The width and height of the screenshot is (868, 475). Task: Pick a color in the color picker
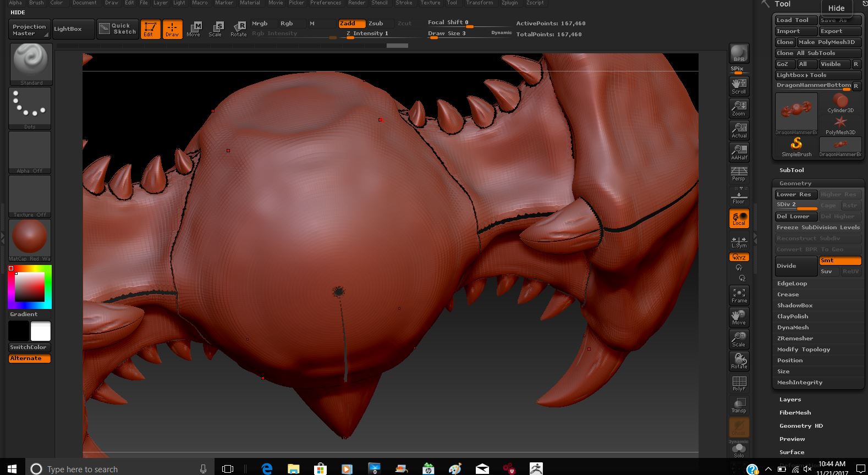tap(30, 287)
